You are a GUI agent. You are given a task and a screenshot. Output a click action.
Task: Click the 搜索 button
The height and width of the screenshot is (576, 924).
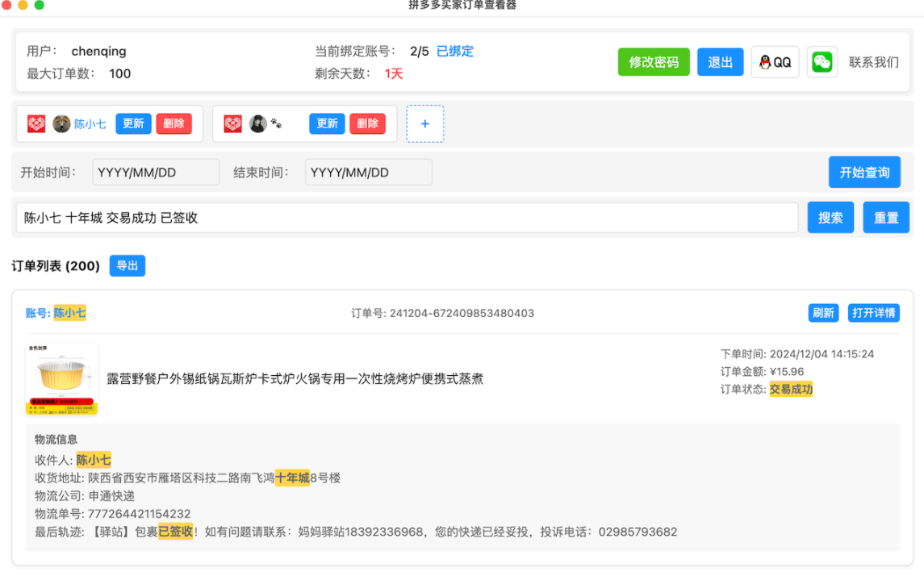point(830,218)
